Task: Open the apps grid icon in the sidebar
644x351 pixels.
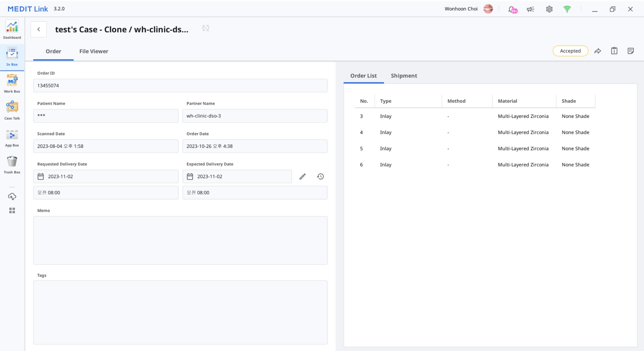Action: [12, 210]
